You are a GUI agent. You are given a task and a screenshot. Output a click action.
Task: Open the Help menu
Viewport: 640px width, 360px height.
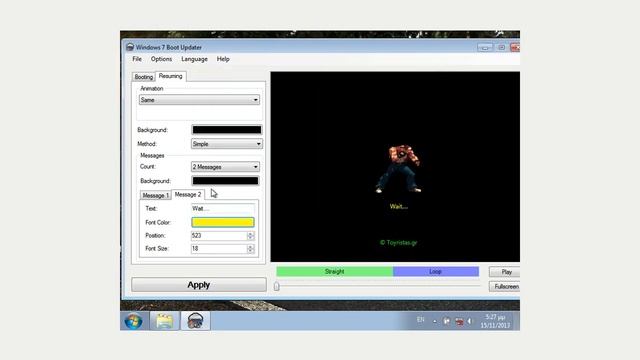(223, 59)
